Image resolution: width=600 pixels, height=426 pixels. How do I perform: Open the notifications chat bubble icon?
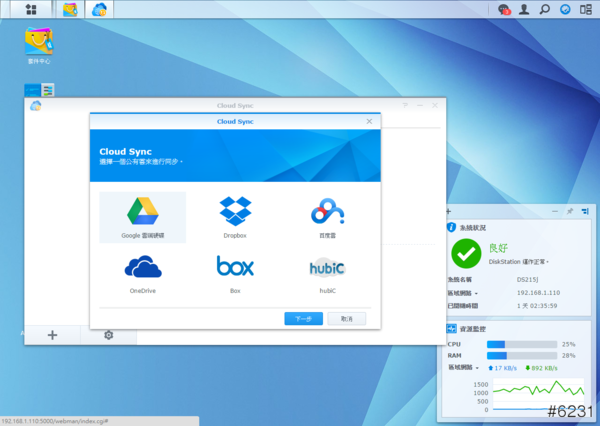tap(504, 9)
